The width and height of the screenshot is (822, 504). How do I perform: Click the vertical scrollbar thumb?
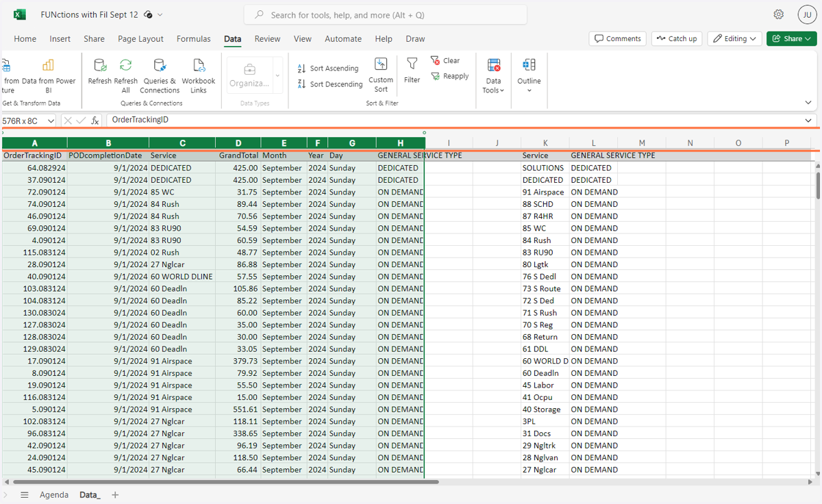coord(817,185)
